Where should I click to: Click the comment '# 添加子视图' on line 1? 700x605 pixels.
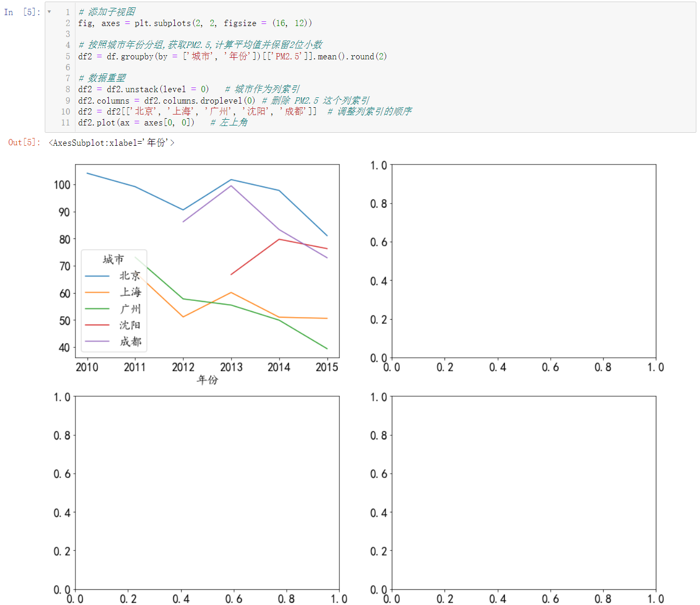tap(107, 11)
